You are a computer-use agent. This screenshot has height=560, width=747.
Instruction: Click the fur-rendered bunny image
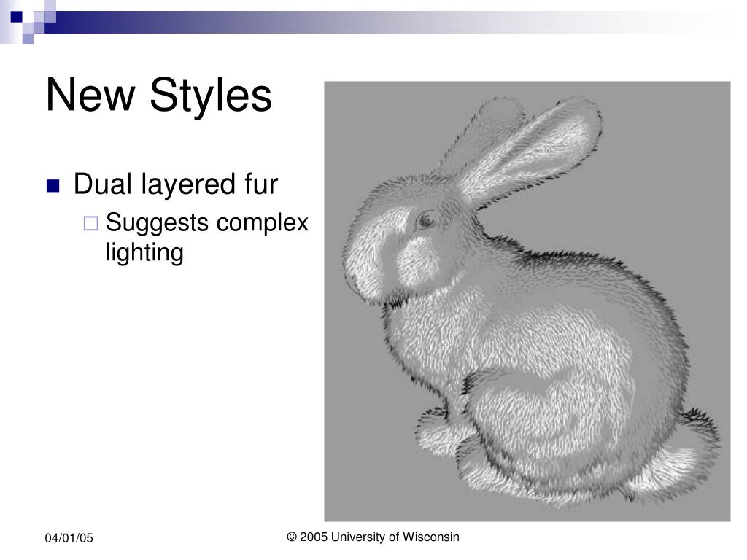527,301
